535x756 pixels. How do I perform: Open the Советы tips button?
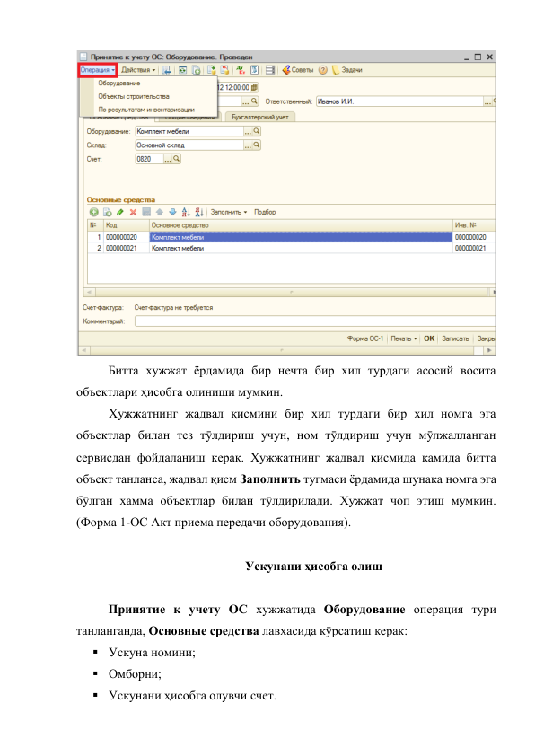[298, 70]
